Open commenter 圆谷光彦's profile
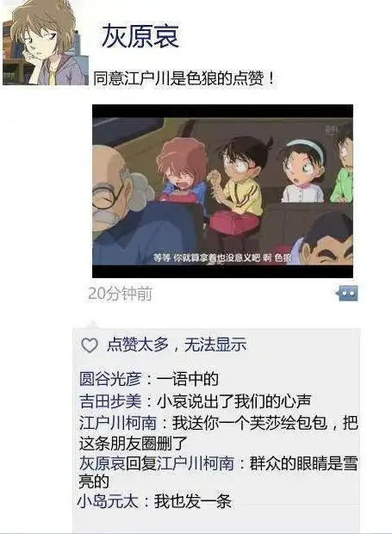 pyautogui.click(x=110, y=379)
